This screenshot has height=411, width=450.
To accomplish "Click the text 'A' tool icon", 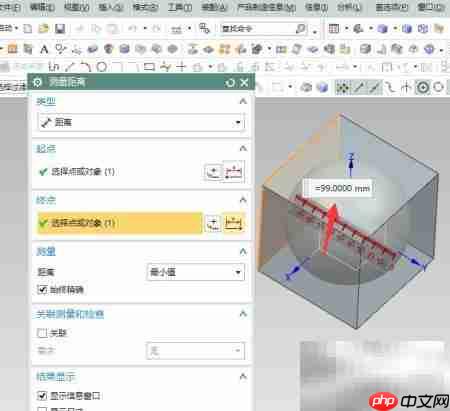I will 44,49.
